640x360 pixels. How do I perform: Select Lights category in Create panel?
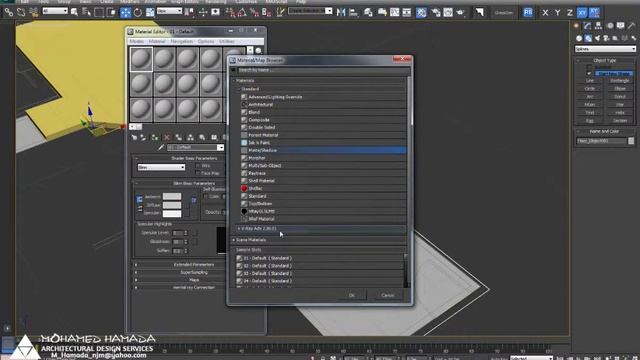click(597, 38)
